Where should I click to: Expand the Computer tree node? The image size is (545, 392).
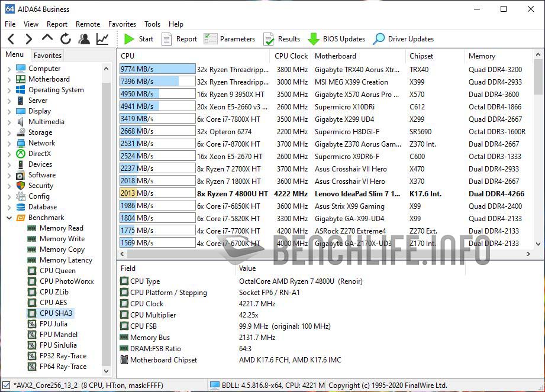[x=9, y=69]
